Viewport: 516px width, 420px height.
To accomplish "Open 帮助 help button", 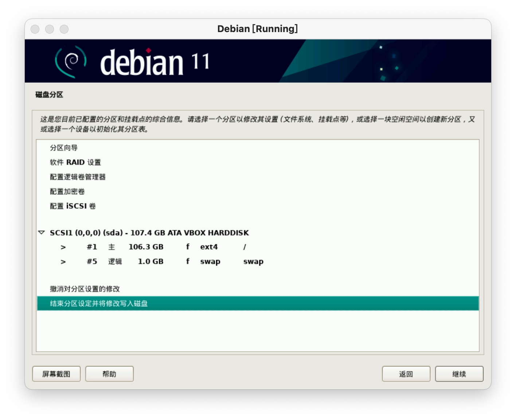I will pyautogui.click(x=110, y=374).
